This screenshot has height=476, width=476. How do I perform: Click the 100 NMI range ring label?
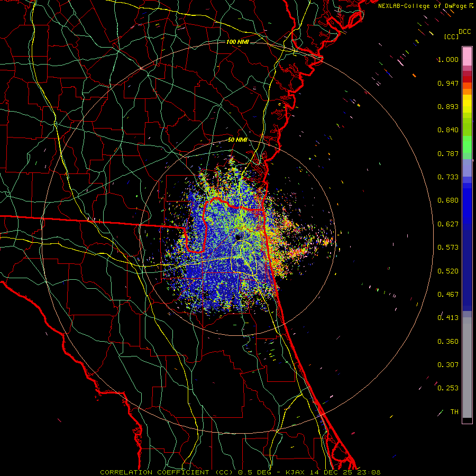[x=237, y=42]
